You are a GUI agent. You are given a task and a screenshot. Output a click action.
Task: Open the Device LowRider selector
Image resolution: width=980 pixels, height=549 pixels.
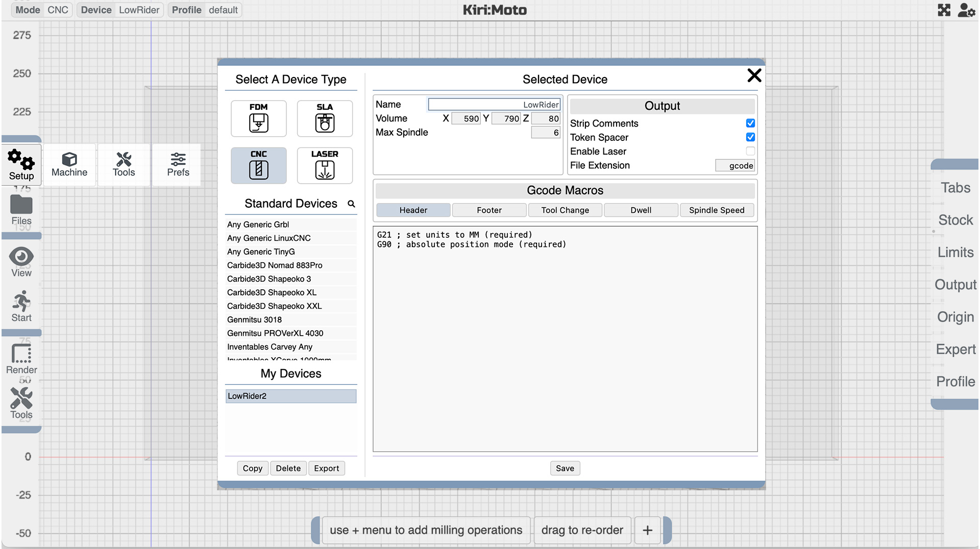pyautogui.click(x=120, y=10)
